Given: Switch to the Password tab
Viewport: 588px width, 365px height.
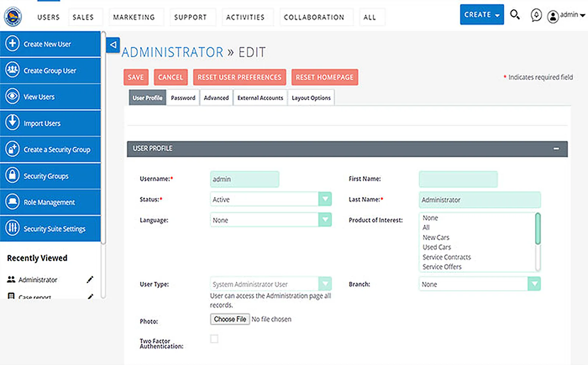Looking at the screenshot, I should [183, 98].
